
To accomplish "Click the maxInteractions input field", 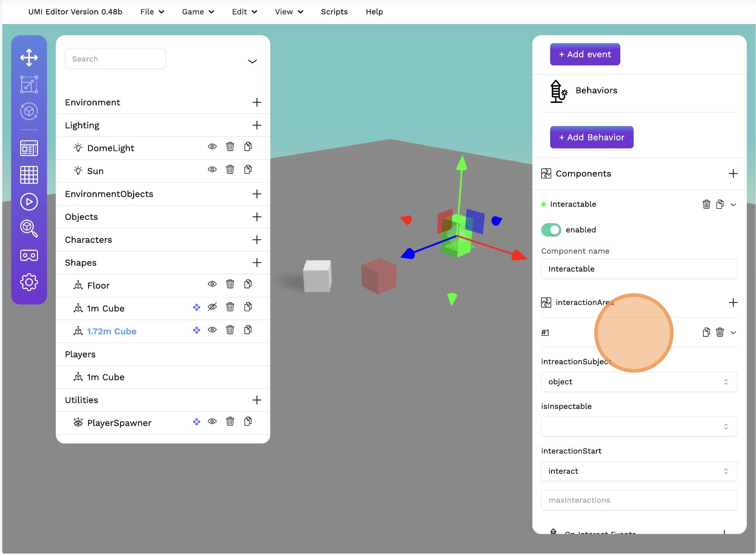I will click(x=639, y=500).
